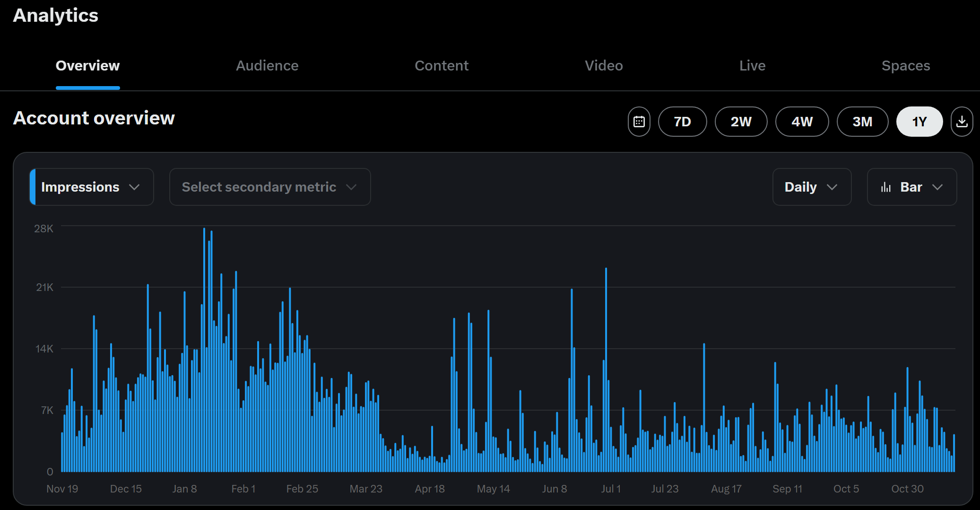Click the Analytics page heading

coord(56,16)
